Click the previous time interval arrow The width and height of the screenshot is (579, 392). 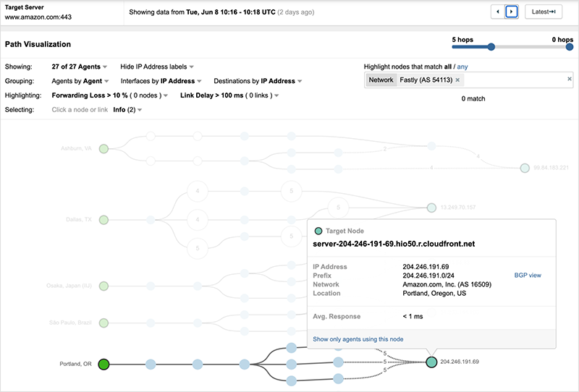click(497, 12)
